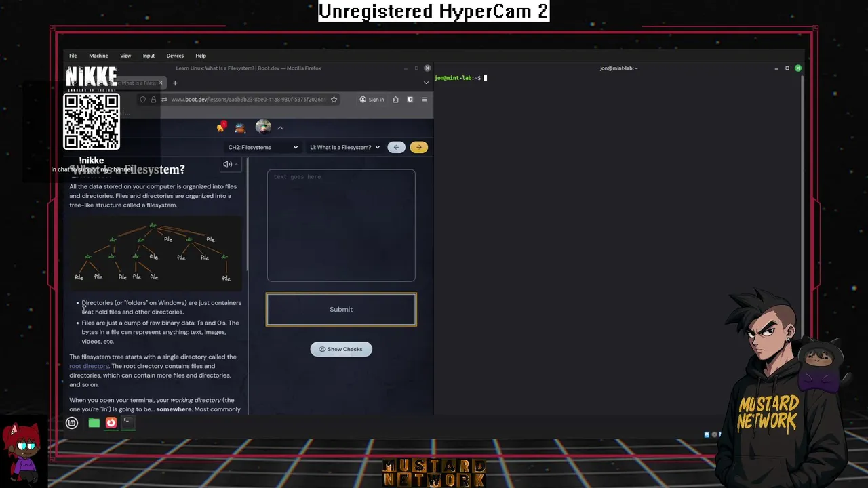Go to next lesson with yellow arrow
The width and height of the screenshot is (868, 488).
(x=418, y=147)
